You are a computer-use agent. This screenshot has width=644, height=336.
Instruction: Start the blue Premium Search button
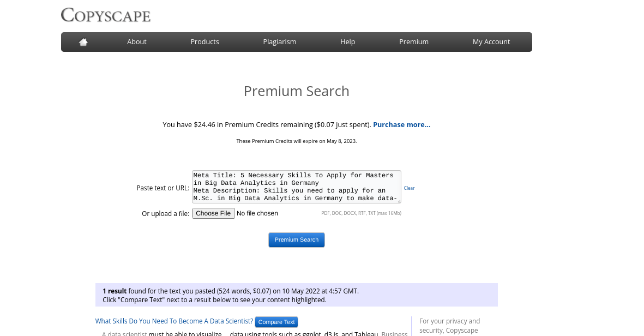297,240
